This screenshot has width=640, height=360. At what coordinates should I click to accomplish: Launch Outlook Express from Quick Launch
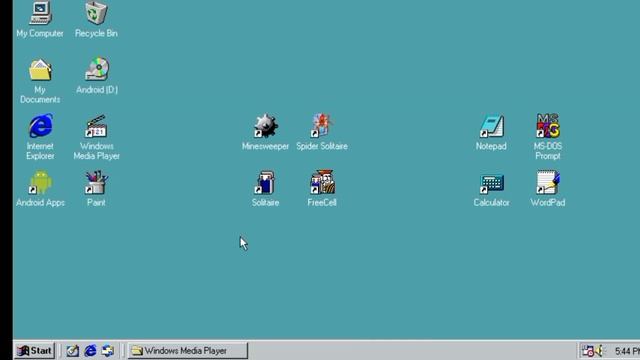(x=108, y=351)
